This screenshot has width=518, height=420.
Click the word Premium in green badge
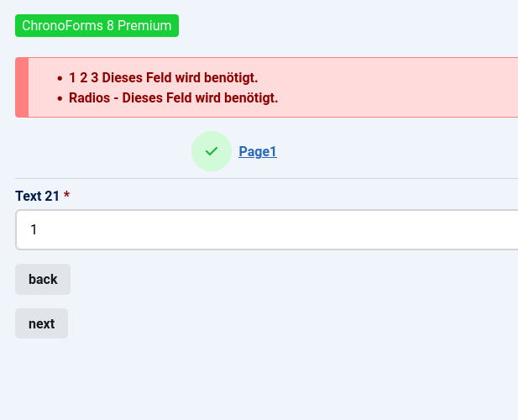[x=144, y=25]
